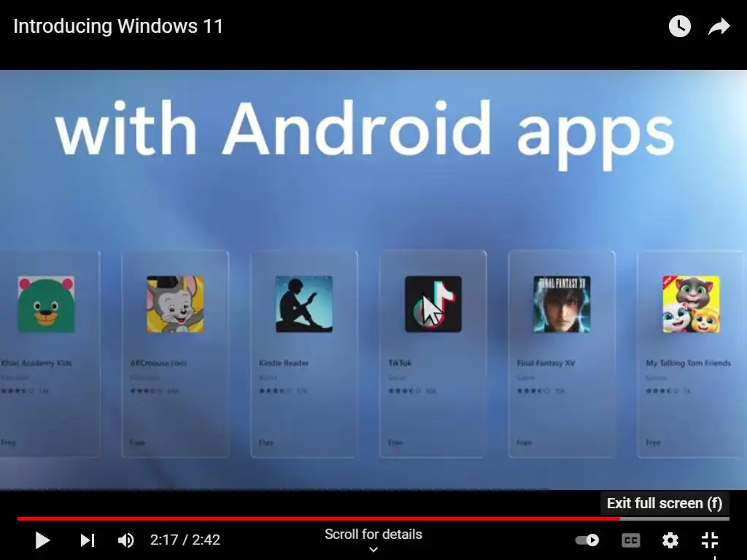Click the TikTok star rating row

point(412,391)
